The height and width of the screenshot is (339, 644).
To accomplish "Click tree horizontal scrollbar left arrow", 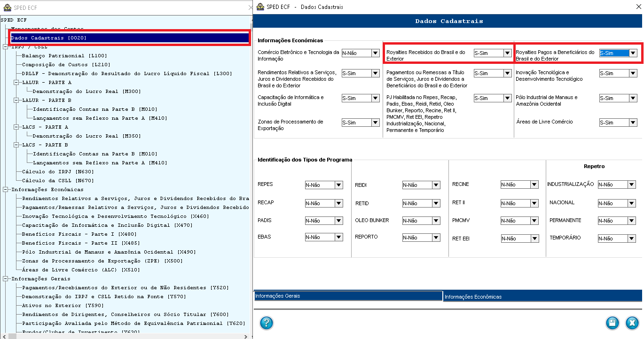I will (x=4, y=336).
